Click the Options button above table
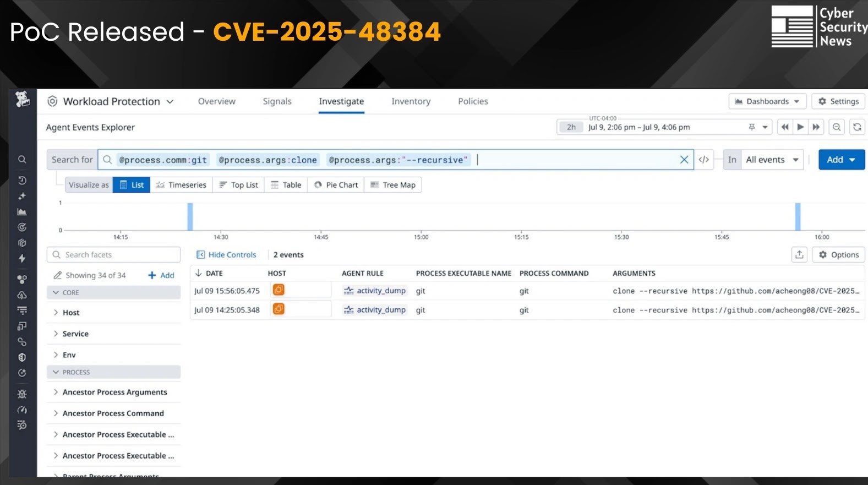Screen dimensions: 868x485 (838, 254)
